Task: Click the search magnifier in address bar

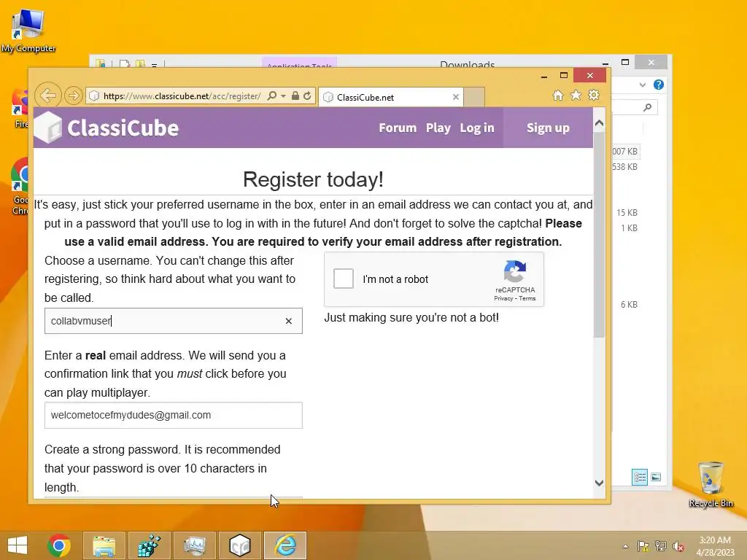Action: (x=272, y=96)
